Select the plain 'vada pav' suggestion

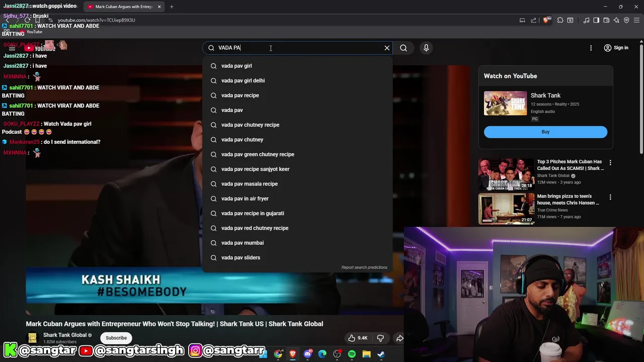[297, 110]
